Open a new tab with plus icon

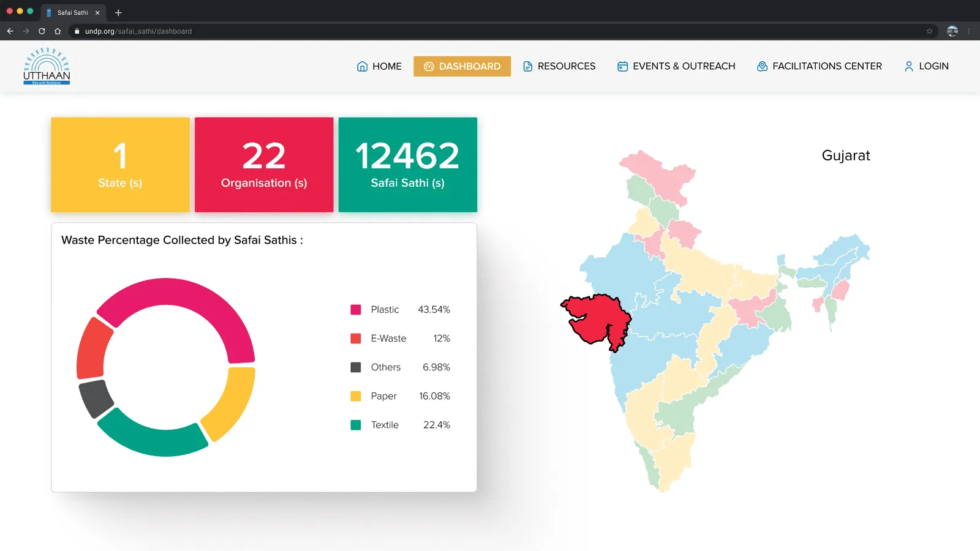point(118,12)
